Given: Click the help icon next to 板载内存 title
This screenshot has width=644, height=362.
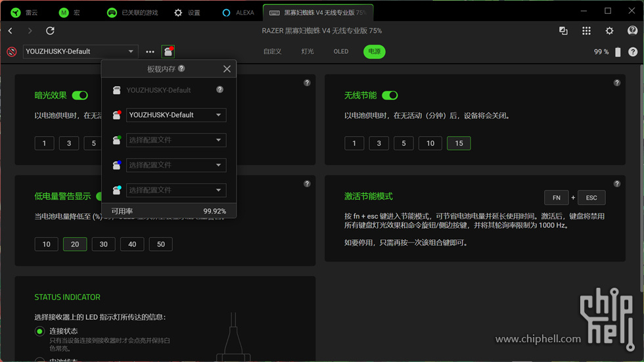Looking at the screenshot, I should [x=181, y=68].
